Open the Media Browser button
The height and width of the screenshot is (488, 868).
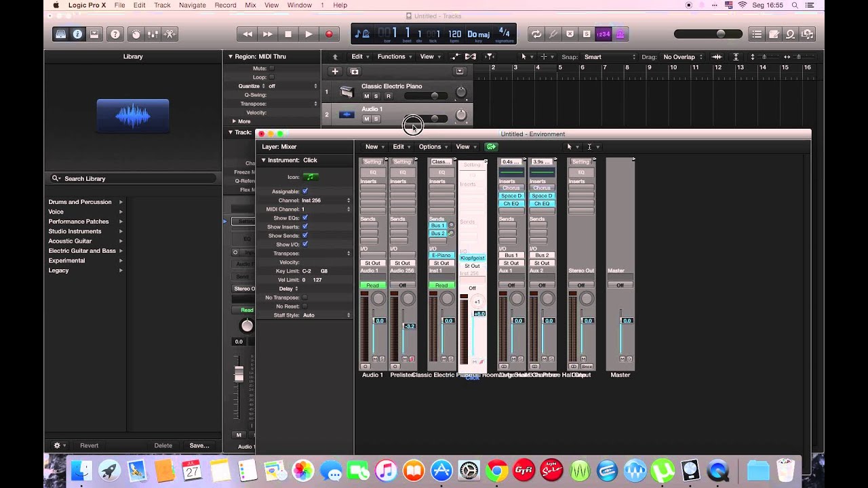807,34
